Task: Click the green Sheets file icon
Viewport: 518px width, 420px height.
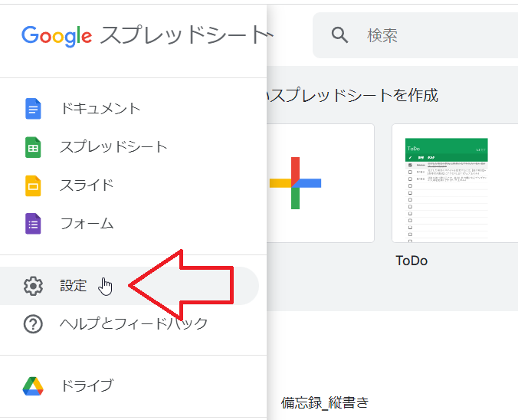Action: click(33, 147)
